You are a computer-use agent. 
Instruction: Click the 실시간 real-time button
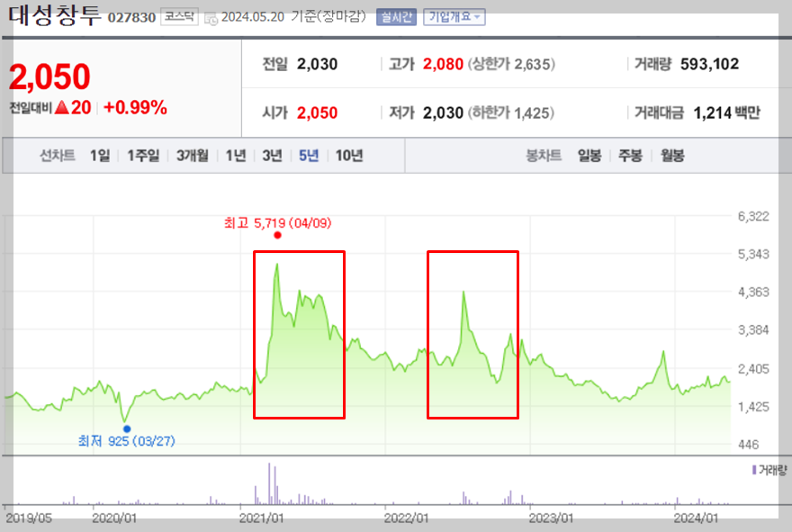coord(396,17)
